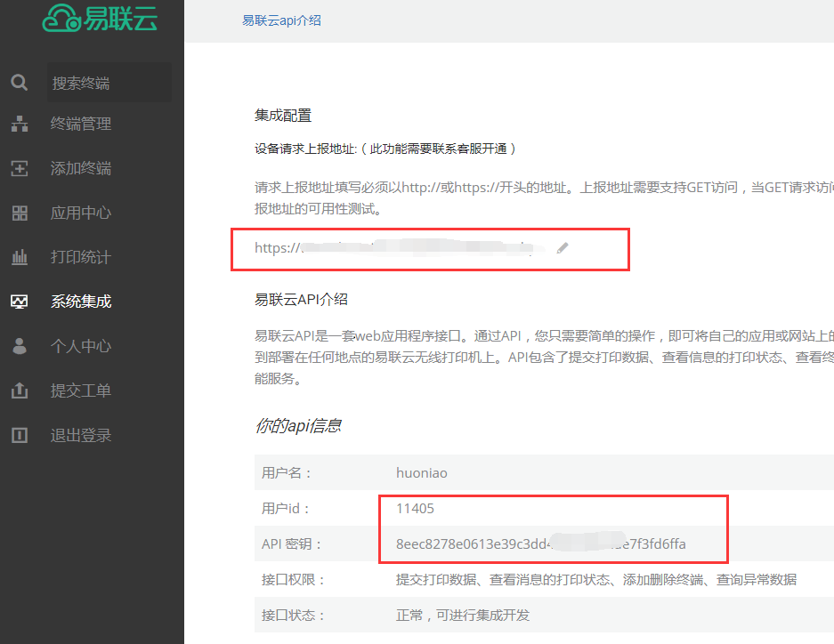Click the 易联云 cloud logo

tap(100, 18)
